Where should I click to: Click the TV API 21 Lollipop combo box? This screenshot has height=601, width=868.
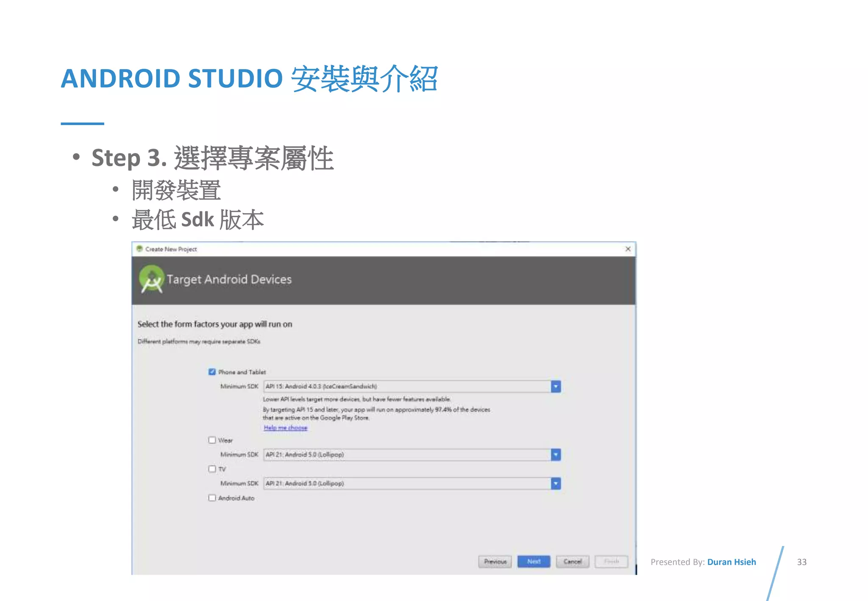412,483
